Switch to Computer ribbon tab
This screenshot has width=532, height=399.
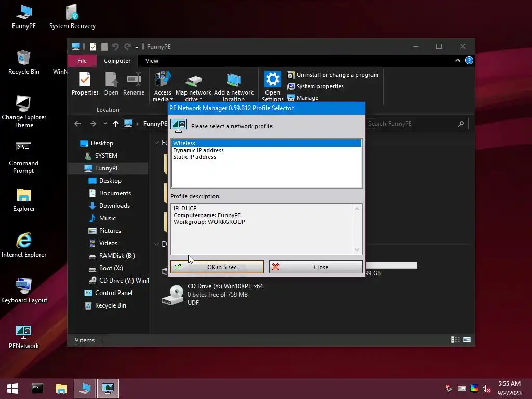click(117, 61)
